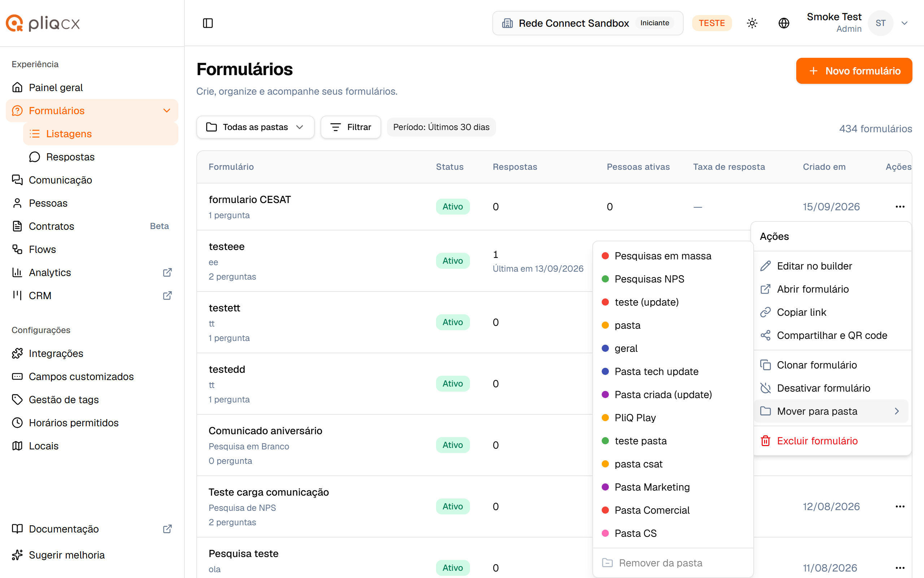Open actions menu for Teste carga comunicação
The height and width of the screenshot is (578, 924).
click(900, 506)
